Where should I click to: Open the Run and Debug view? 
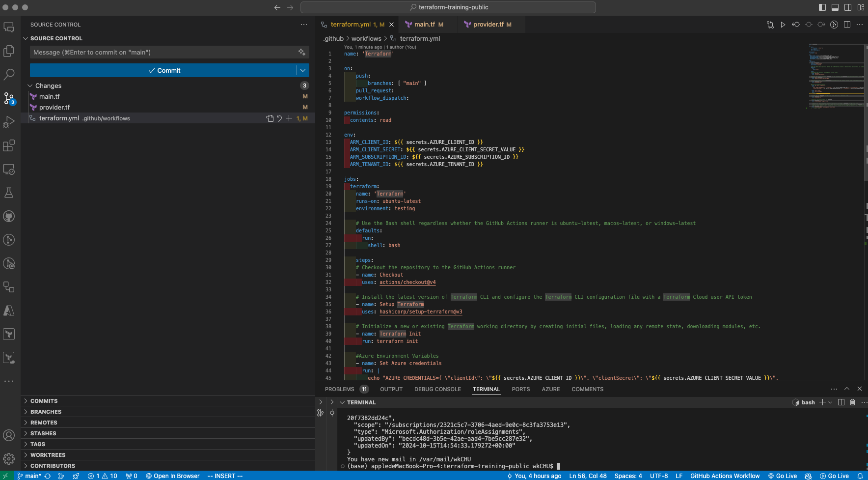9,122
